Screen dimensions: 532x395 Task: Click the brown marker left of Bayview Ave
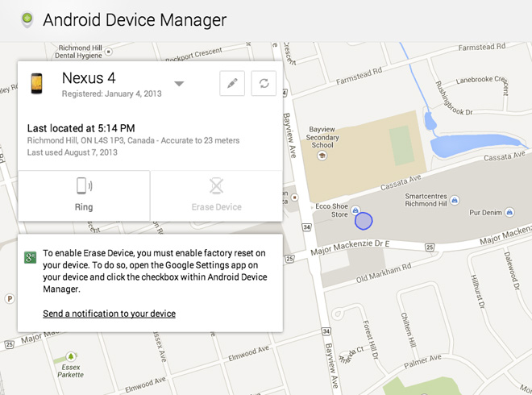[295, 197]
